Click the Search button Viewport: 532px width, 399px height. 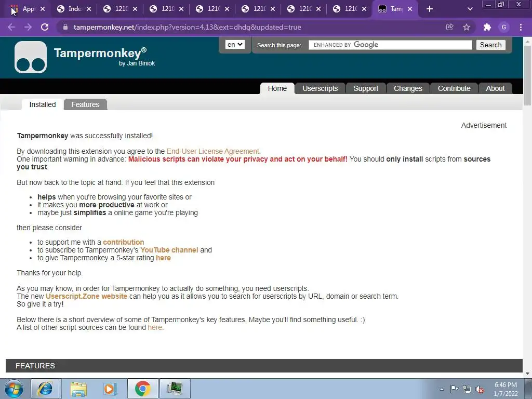pyautogui.click(x=490, y=45)
